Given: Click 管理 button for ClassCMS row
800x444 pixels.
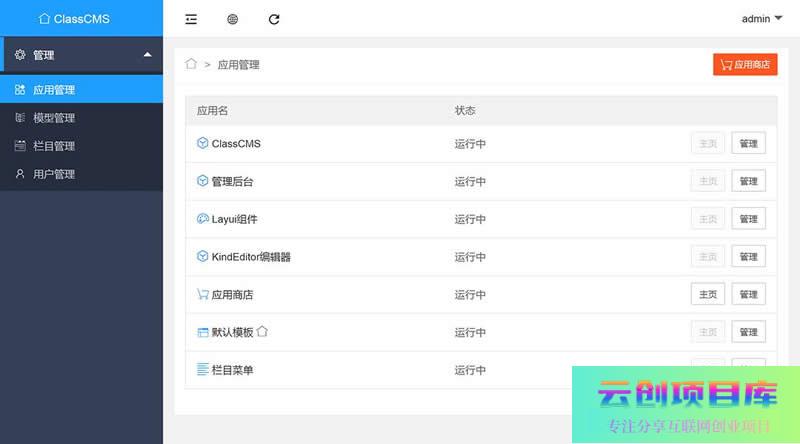Looking at the screenshot, I should tap(748, 144).
